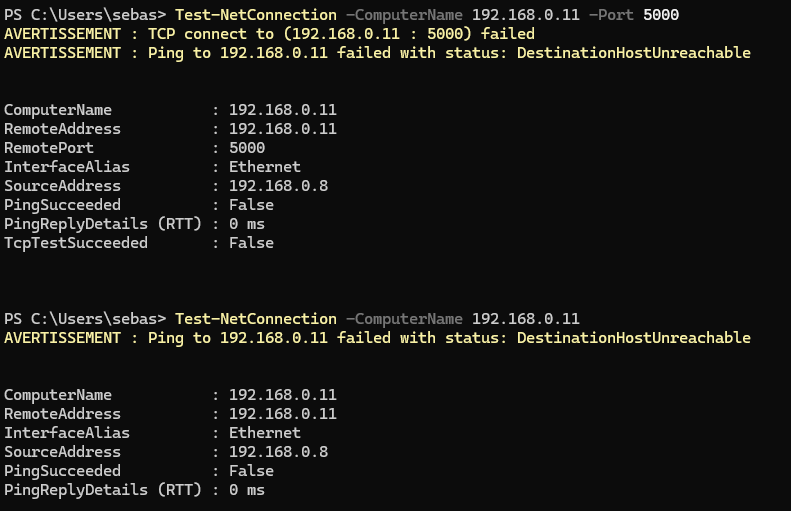Screen dimensions: 791x511
Task: Click the first PS C:\Users\sebas> prompt
Action: point(85,15)
